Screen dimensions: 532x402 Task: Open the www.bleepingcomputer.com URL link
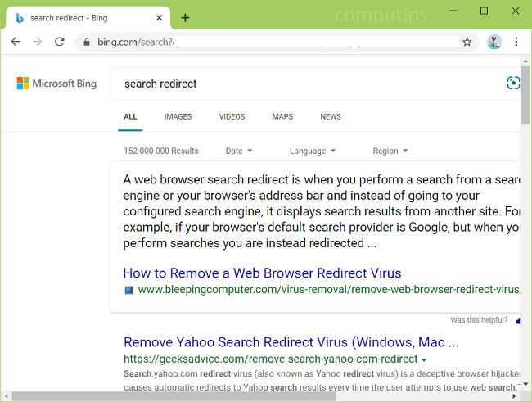click(328, 290)
